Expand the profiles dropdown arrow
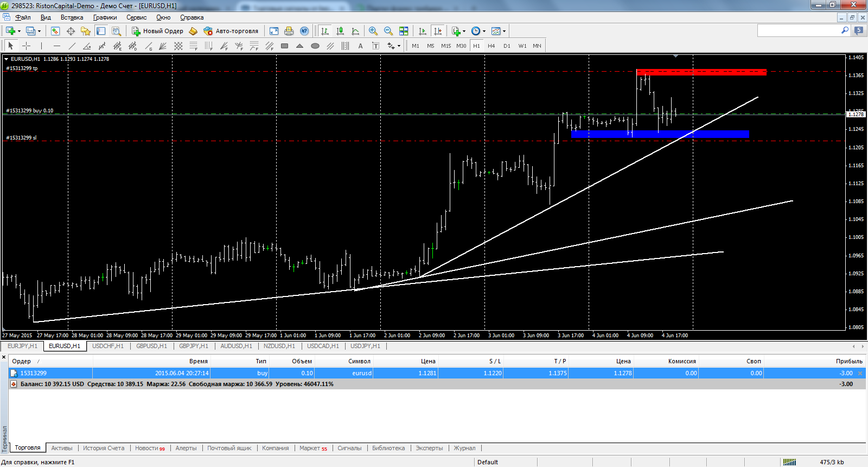Image resolution: width=868 pixels, height=467 pixels. [39, 31]
